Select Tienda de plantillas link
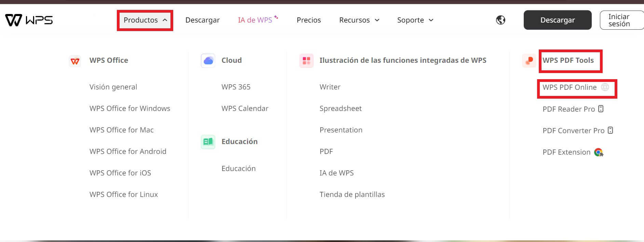Image resolution: width=644 pixels, height=242 pixels. (x=352, y=195)
